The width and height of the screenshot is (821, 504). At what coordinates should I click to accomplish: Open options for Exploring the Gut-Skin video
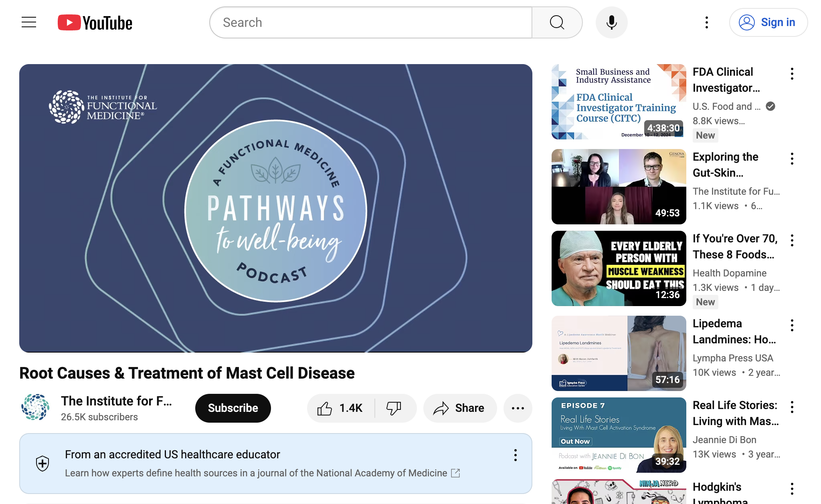(x=792, y=159)
